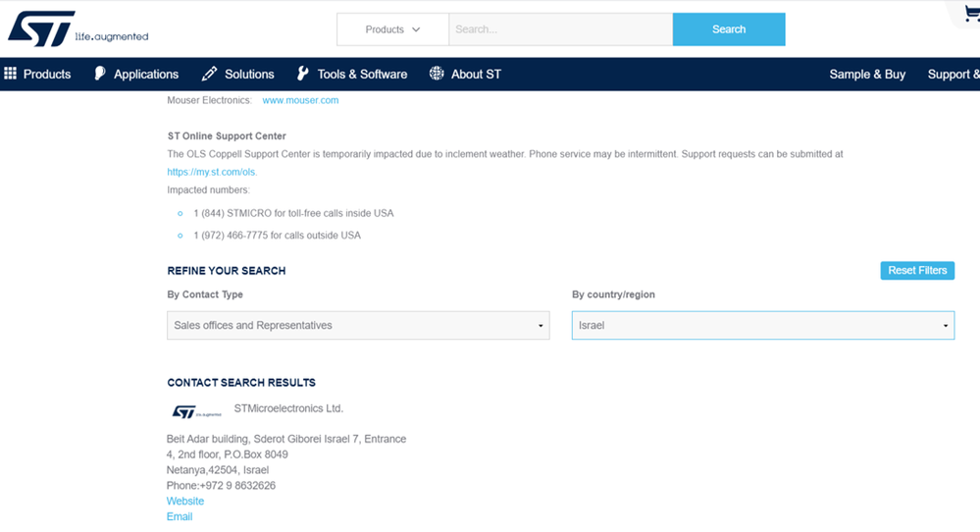Click the Mouser Electronics label
Image resolution: width=980 pixels, height=532 pixels.
pyautogui.click(x=209, y=100)
